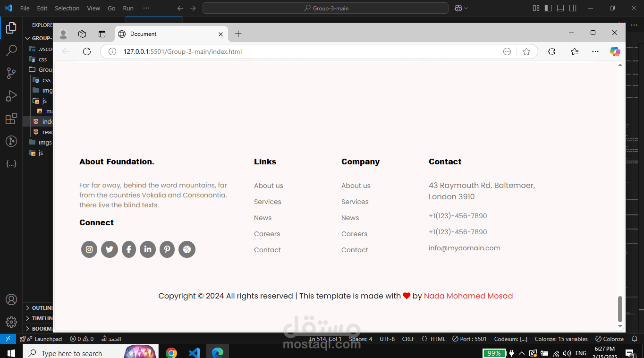Viewport: 644px width, 358px height.
Task: Open the address bar page options icon
Action: pos(507,51)
